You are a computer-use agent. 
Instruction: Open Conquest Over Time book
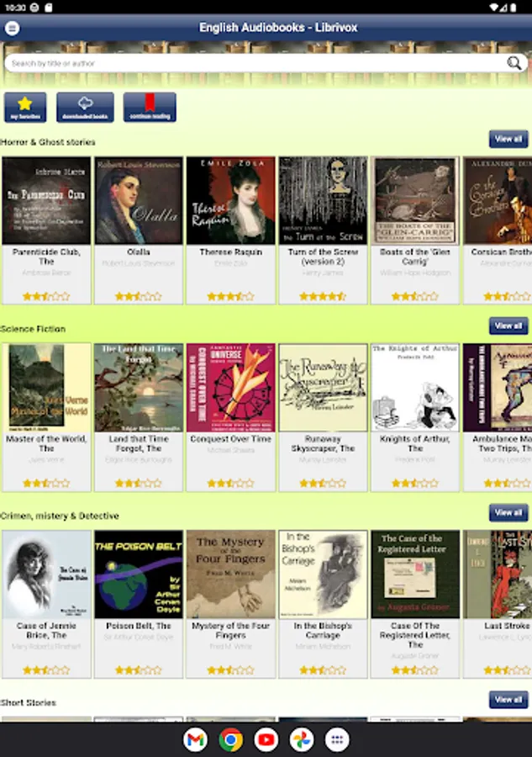(230, 417)
